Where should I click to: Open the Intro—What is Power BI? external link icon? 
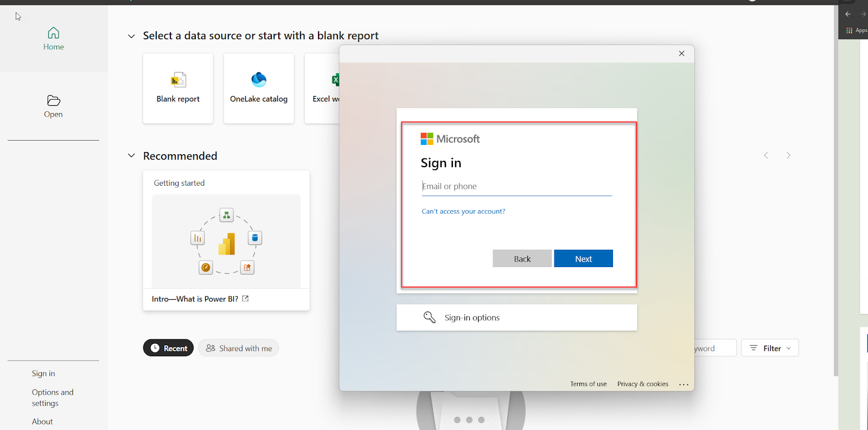pos(245,299)
